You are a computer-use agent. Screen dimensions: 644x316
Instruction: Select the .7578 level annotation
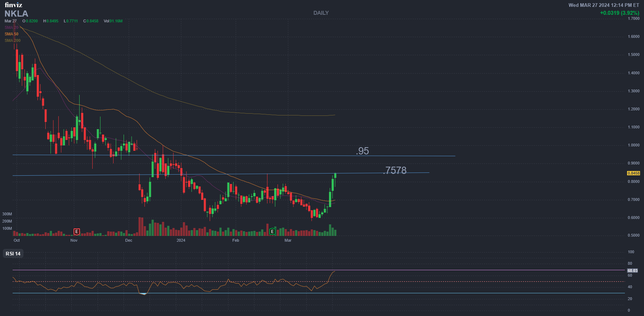[395, 170]
